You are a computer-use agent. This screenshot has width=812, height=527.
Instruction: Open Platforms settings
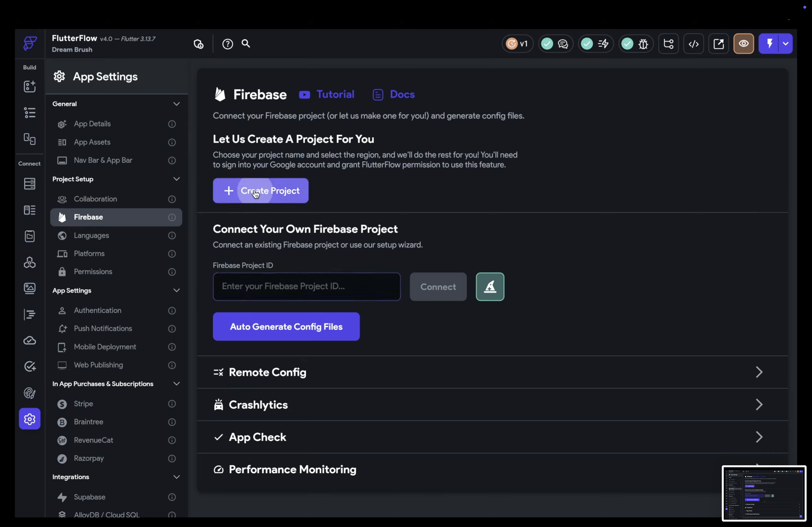(x=116, y=254)
